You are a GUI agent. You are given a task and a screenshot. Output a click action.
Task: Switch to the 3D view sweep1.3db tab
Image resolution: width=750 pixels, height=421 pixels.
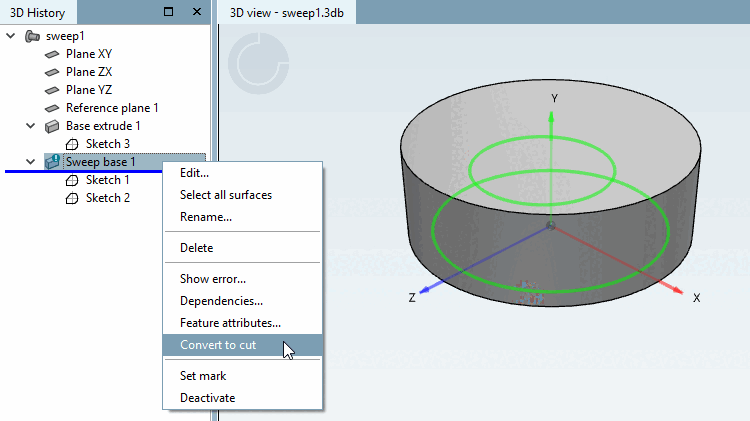point(287,13)
